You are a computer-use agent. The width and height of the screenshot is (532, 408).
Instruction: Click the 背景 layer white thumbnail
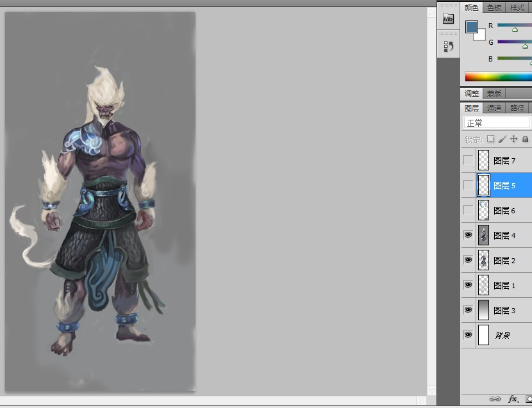click(x=483, y=335)
